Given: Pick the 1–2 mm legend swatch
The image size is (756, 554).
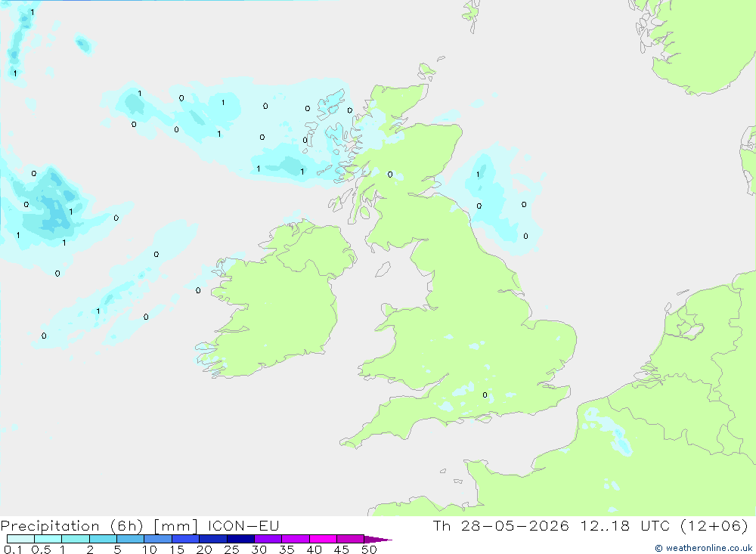Looking at the screenshot, I should [76, 539].
